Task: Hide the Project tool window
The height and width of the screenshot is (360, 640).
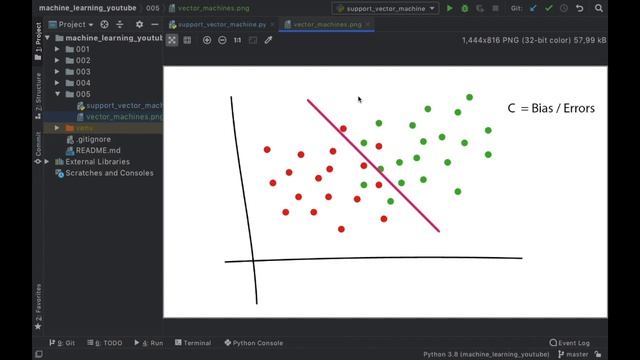Action: tap(155, 24)
